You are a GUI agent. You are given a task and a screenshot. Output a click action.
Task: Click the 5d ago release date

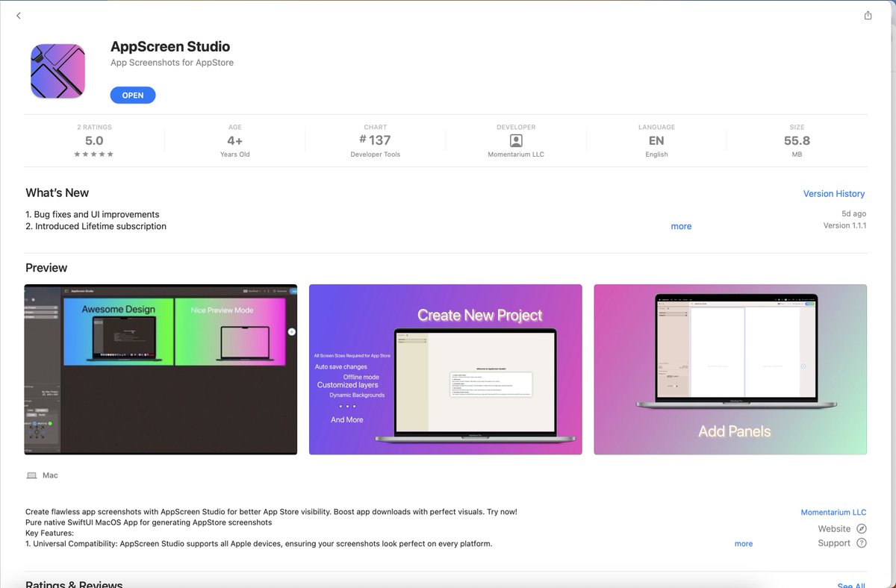853,213
